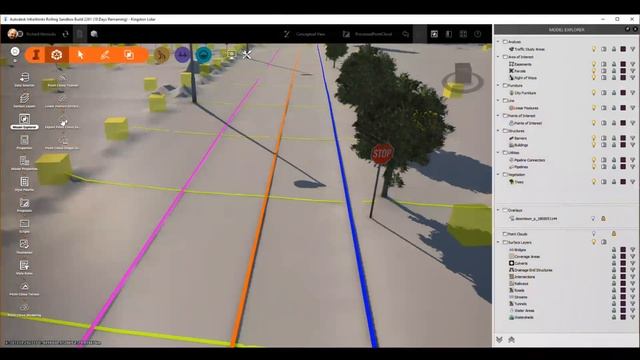Choose the arrow Select tool in orange toolbar

[80, 55]
